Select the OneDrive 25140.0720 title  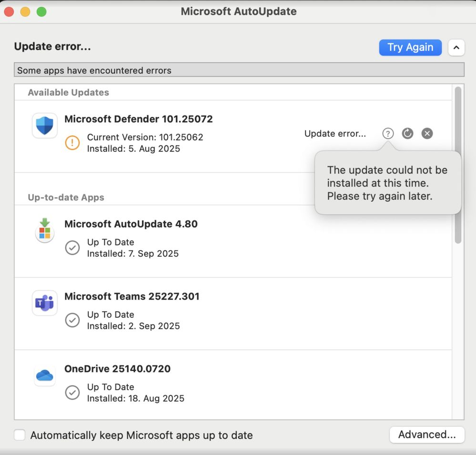tap(118, 369)
